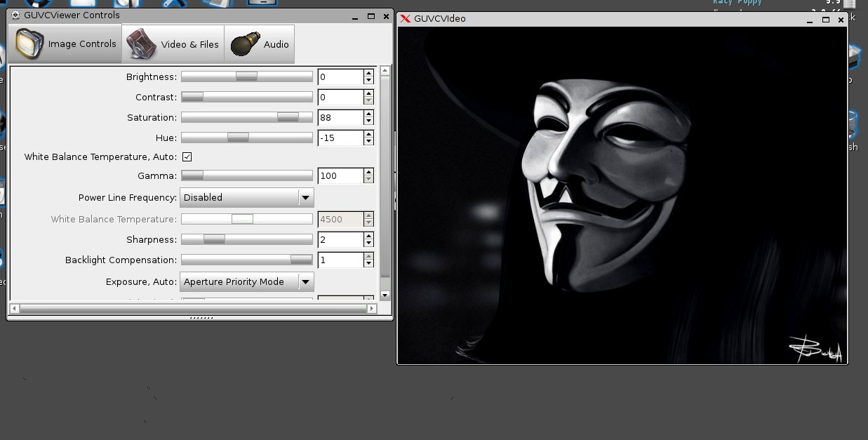Focus the Backlight Compensation value field
This screenshot has width=868, height=440.
point(340,260)
